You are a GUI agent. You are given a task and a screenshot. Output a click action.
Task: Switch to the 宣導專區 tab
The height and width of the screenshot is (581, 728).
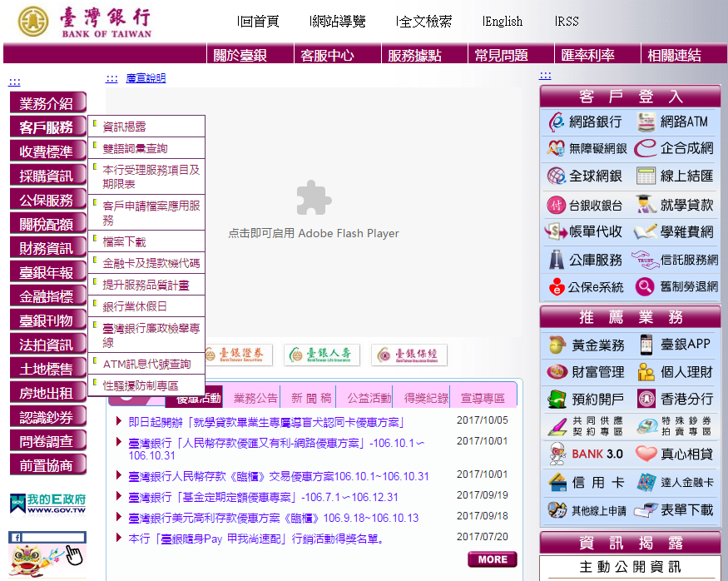pos(483,397)
